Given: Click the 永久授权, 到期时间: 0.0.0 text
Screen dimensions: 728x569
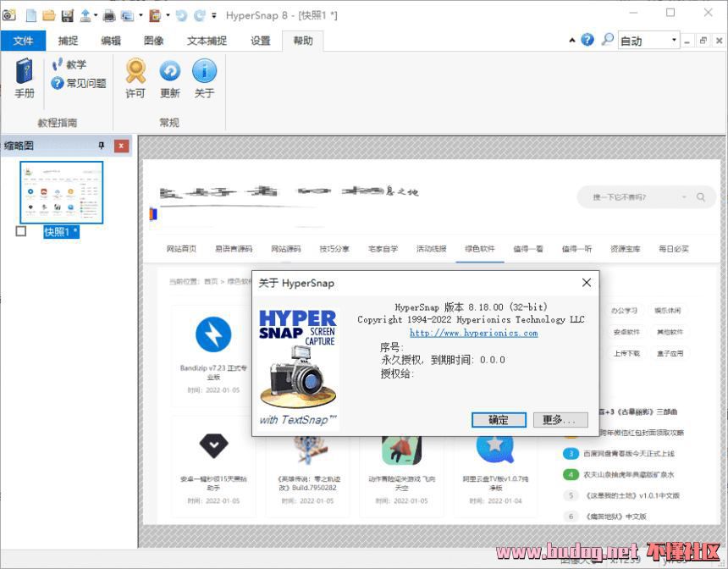Looking at the screenshot, I should [x=443, y=360].
